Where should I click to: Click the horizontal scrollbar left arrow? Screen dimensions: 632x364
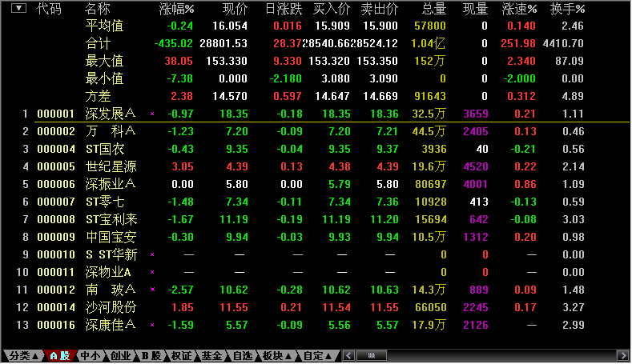click(x=348, y=356)
